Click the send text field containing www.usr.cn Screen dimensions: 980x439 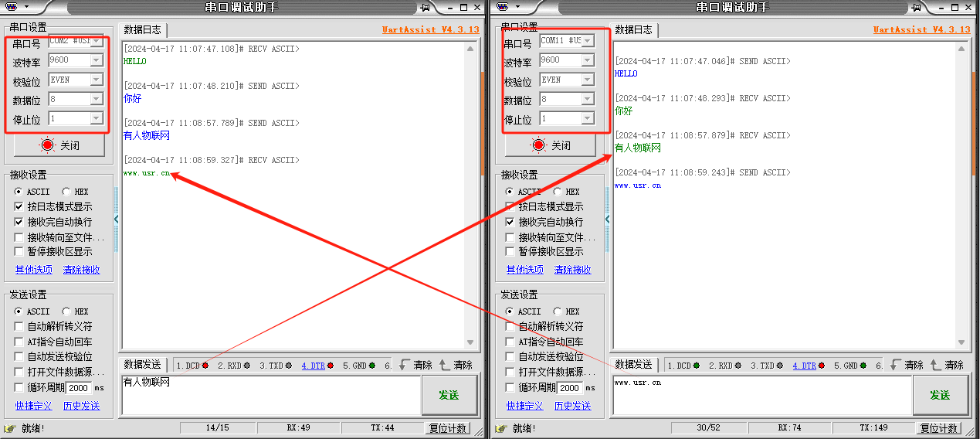(x=761, y=395)
